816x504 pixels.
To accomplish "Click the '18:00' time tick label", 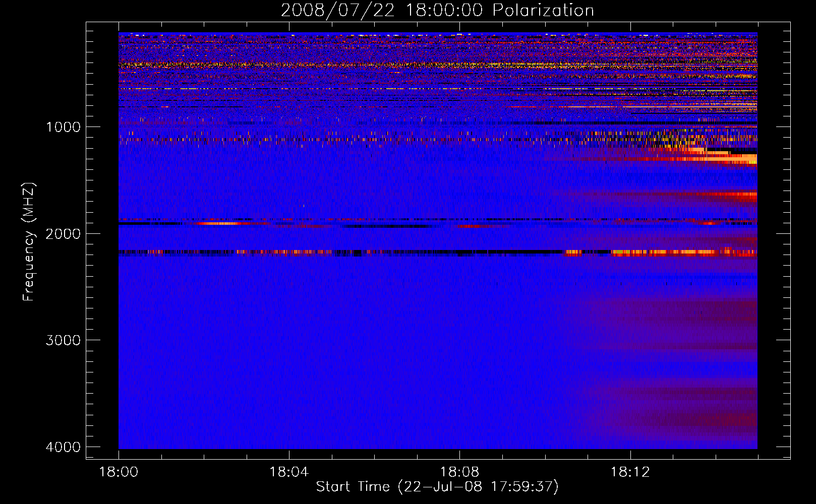I will (119, 472).
